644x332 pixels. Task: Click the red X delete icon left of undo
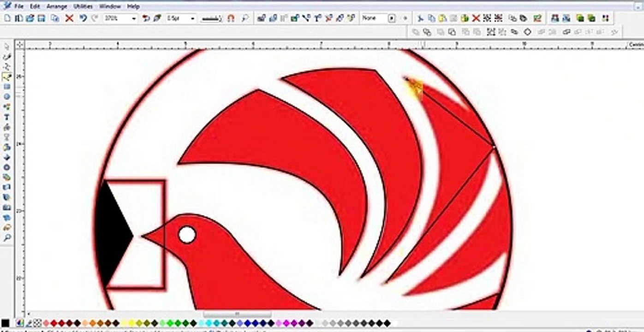pyautogui.click(x=69, y=18)
